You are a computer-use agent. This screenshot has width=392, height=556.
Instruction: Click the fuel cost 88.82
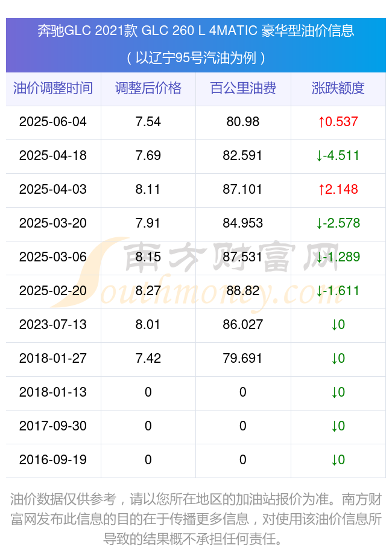tap(243, 291)
